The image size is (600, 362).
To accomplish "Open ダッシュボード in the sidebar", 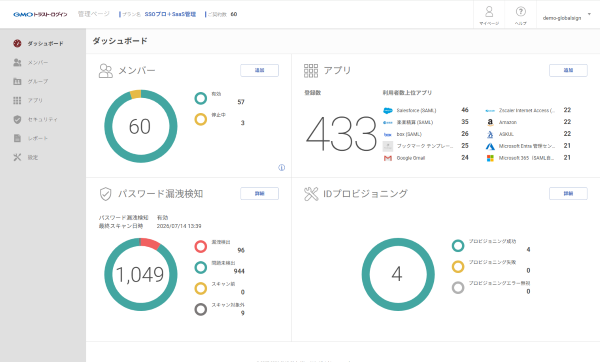I will tap(45, 44).
